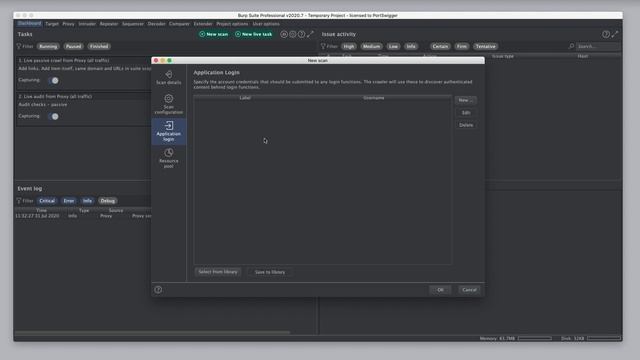Screen dimensions: 640x360
Task: Toggle Capturing for live passive crawl task
Action: click(x=53, y=80)
